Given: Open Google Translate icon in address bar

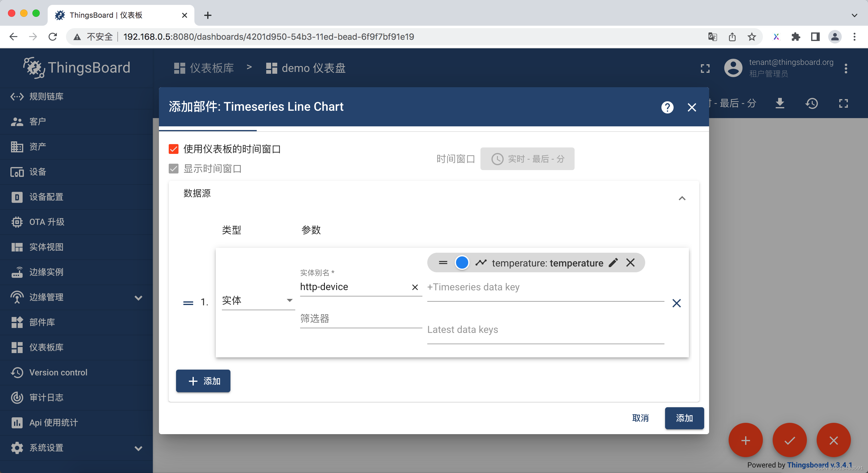Looking at the screenshot, I should (x=712, y=36).
